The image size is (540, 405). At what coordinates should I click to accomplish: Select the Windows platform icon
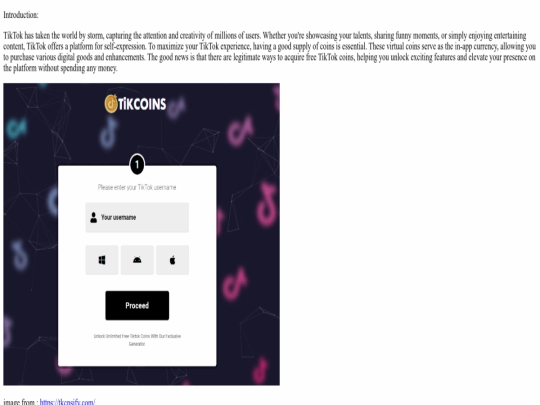coord(102,260)
